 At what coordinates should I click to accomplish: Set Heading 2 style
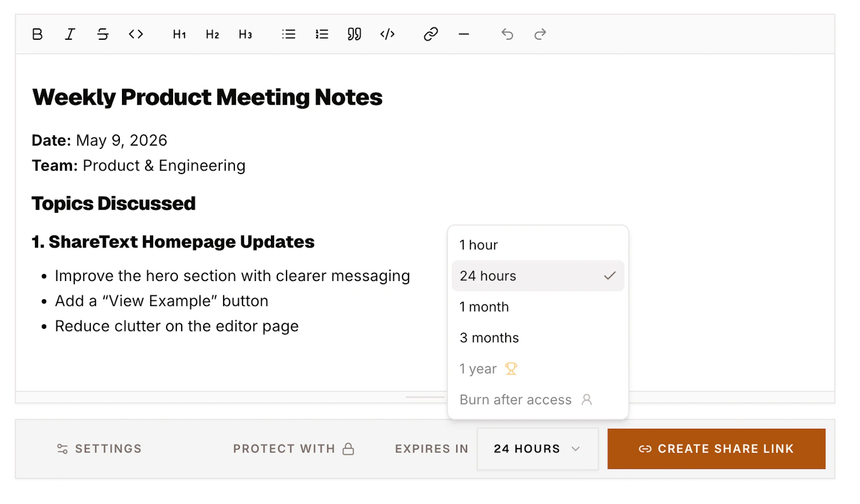tap(212, 34)
